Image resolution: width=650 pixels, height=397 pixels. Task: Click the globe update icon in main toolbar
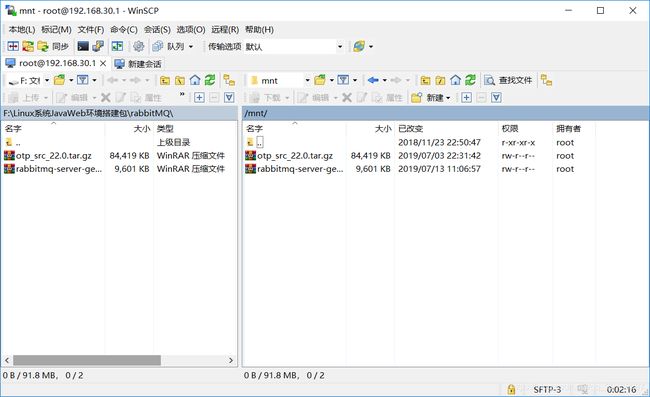coord(359,46)
